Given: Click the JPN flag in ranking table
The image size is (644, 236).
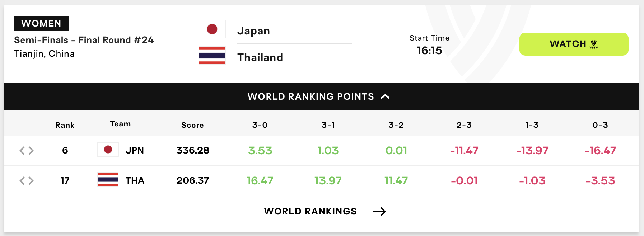Looking at the screenshot, I should tap(108, 150).
